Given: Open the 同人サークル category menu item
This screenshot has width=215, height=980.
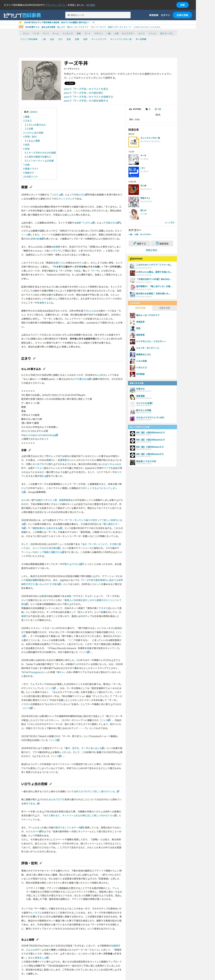Looking at the screenshot, I should click(166, 33).
